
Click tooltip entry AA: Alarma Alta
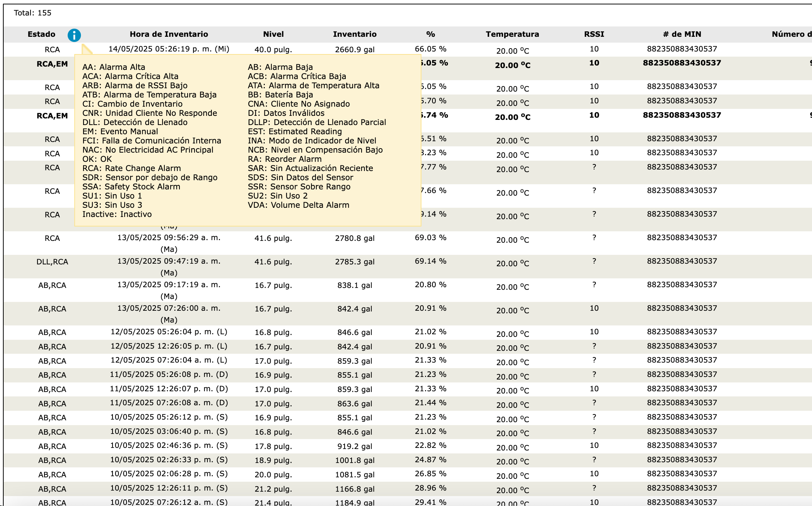[x=114, y=67]
